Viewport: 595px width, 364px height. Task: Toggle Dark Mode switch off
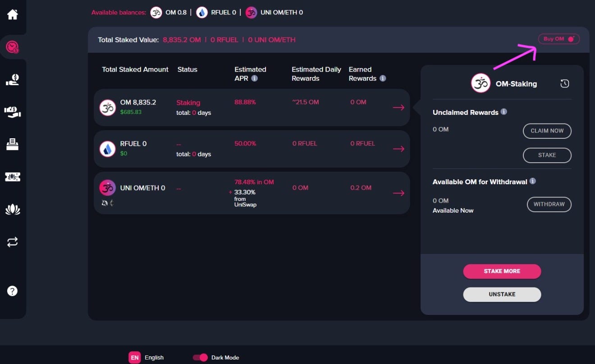pos(200,358)
